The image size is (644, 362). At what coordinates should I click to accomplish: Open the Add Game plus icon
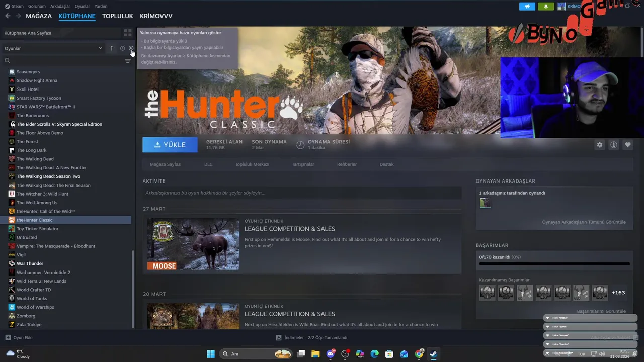[8, 338]
